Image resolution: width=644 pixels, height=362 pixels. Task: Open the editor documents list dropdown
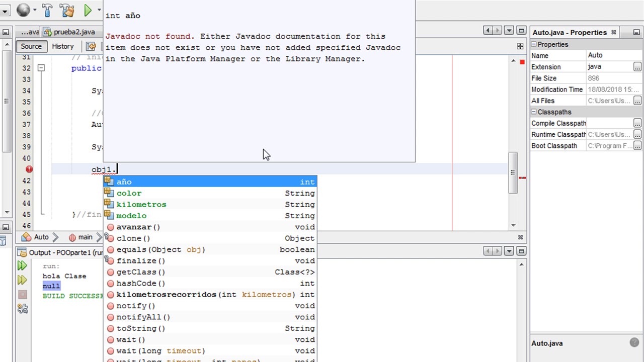[x=509, y=31]
